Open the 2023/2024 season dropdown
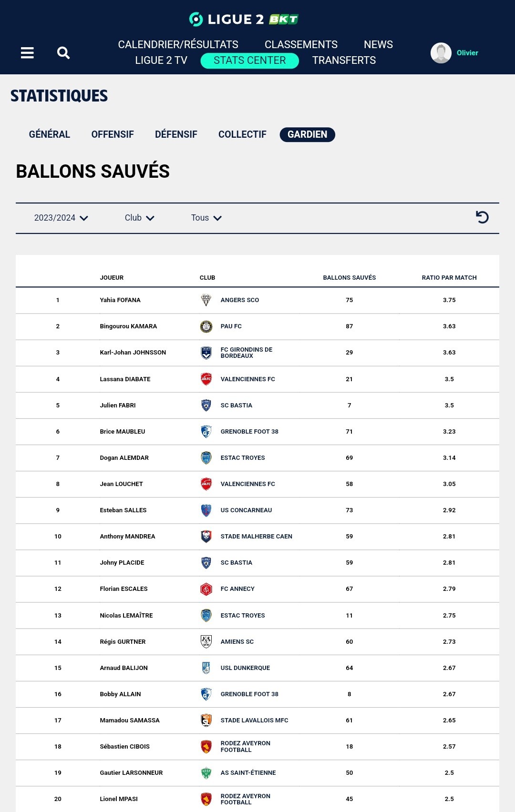 tap(61, 218)
